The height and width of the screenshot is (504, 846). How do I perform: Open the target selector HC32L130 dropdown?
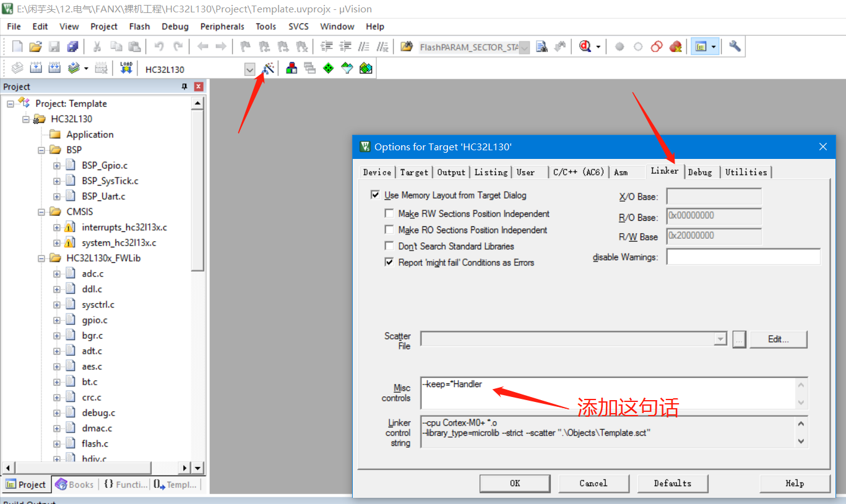click(249, 69)
